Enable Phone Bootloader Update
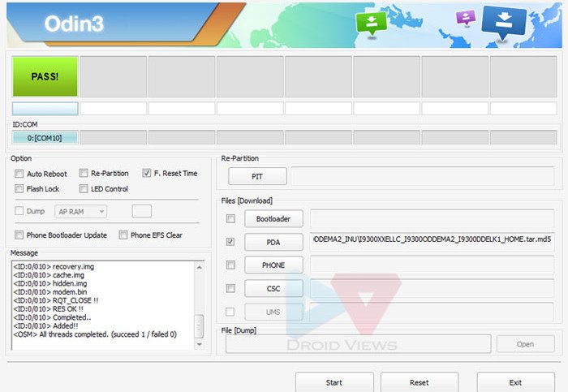 (19, 235)
